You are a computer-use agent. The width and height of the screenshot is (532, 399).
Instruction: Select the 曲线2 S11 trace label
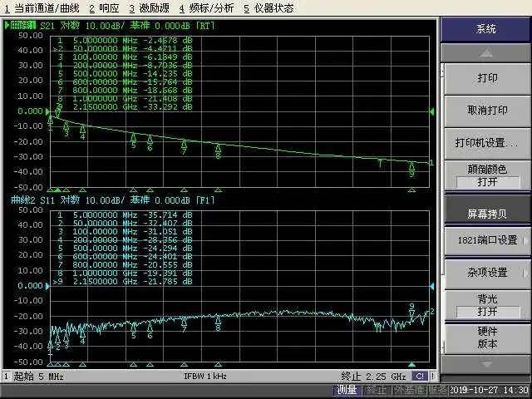21,201
